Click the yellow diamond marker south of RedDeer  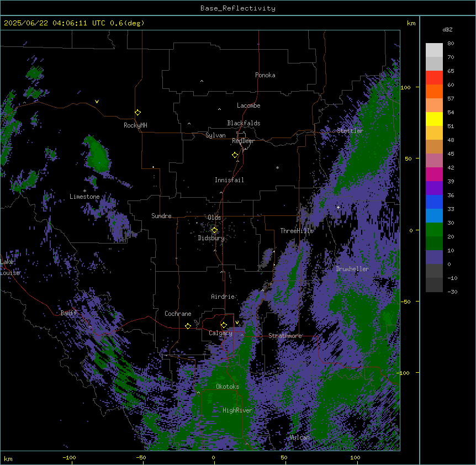235,155
